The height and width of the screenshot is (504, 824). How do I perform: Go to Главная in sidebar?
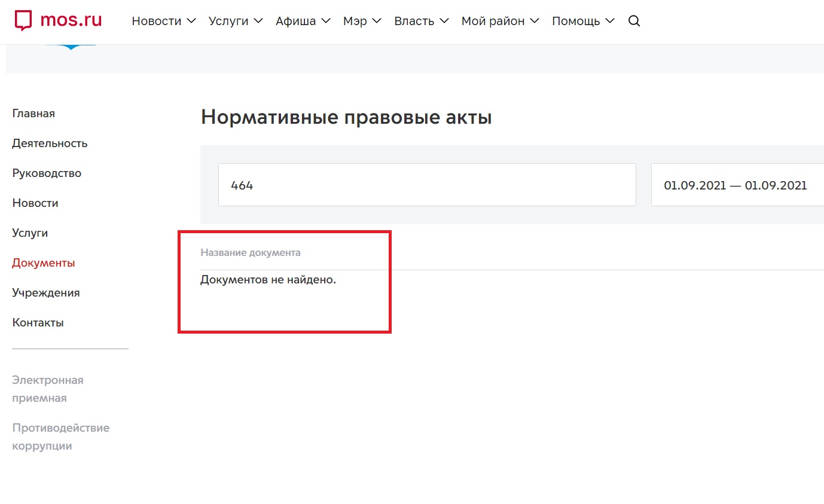33,114
